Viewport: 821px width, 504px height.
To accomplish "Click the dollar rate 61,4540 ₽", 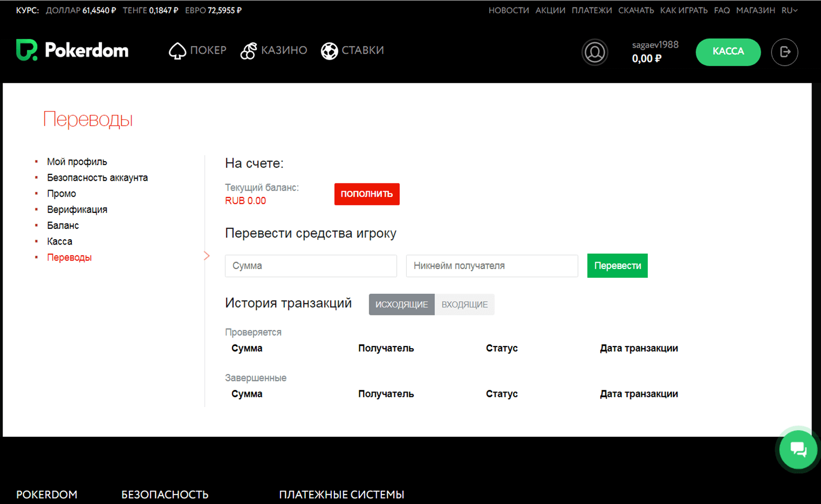I will (99, 10).
